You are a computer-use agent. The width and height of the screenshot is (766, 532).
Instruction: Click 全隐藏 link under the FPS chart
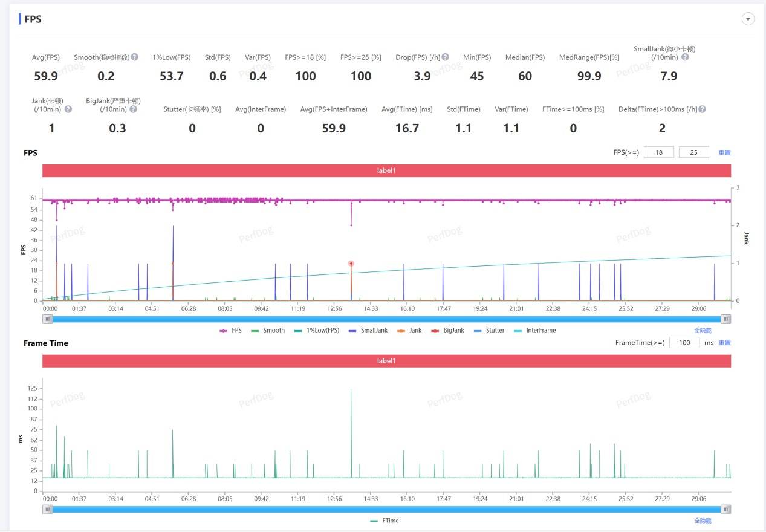[x=703, y=331]
